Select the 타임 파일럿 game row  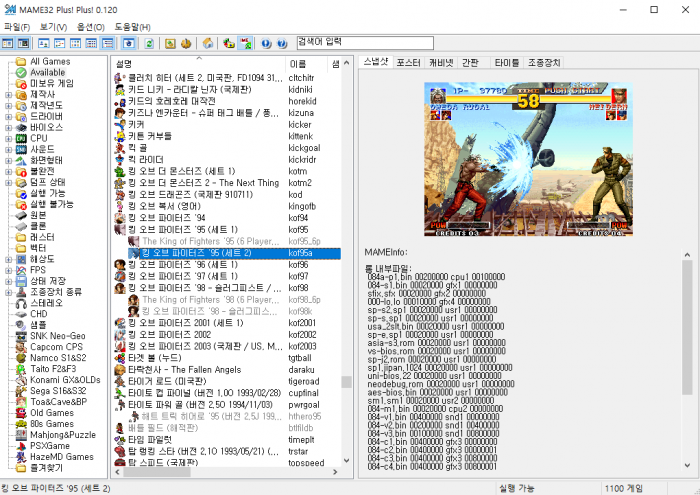click(227, 440)
